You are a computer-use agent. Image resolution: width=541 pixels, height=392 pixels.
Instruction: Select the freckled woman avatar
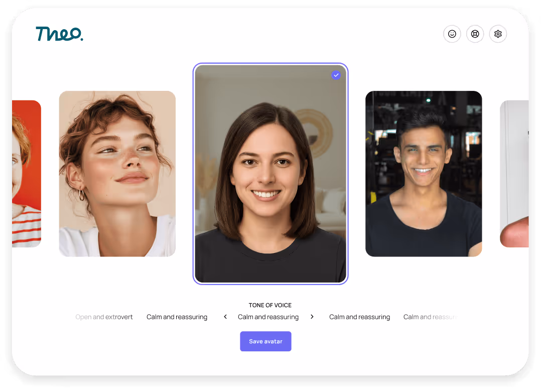click(x=117, y=173)
